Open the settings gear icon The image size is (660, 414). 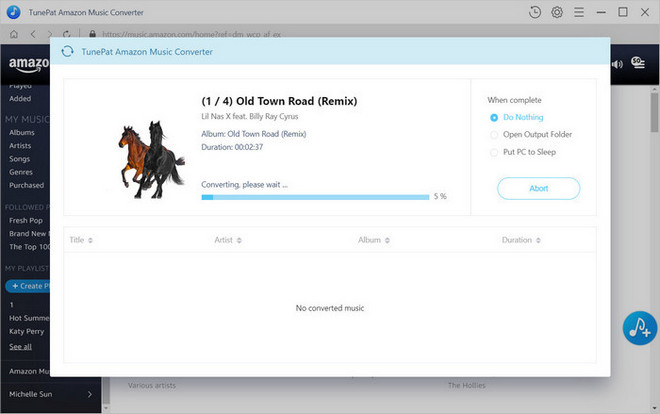pyautogui.click(x=557, y=12)
